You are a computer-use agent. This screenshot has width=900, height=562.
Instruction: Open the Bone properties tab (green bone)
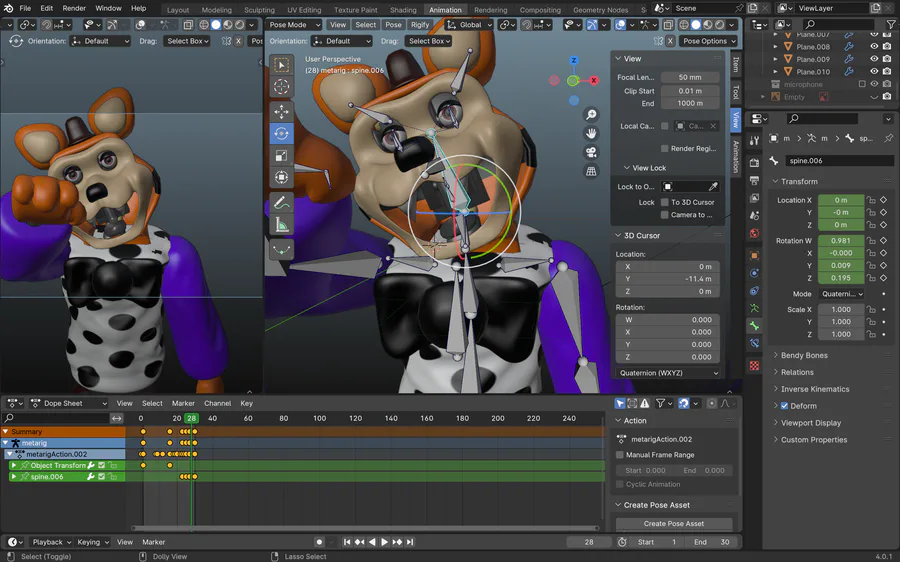tap(754, 325)
